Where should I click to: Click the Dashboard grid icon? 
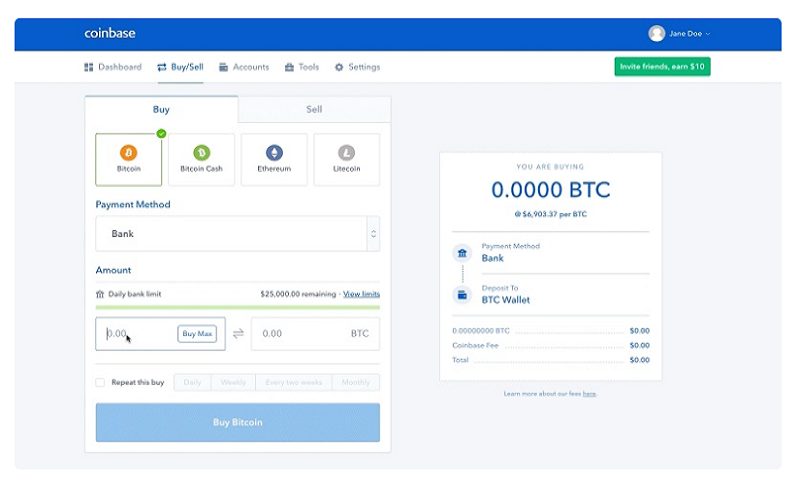pos(89,67)
